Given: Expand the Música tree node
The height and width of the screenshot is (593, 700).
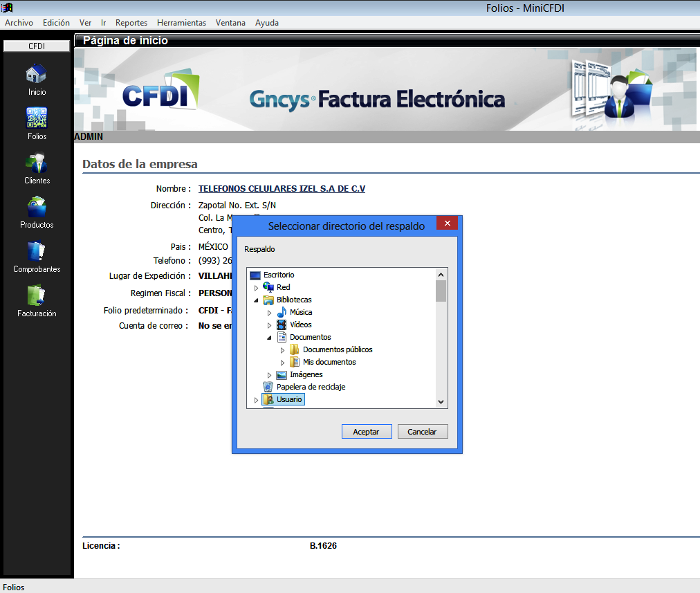Looking at the screenshot, I should click(269, 313).
